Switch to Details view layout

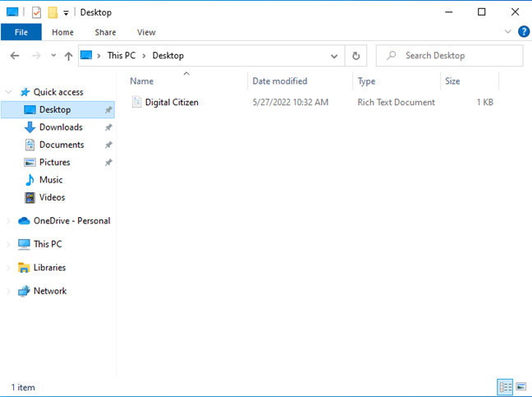pyautogui.click(x=505, y=386)
